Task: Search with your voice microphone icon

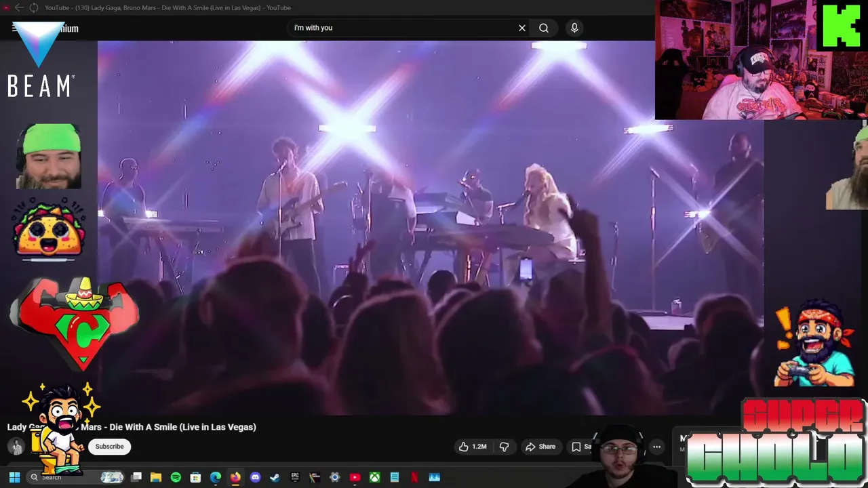Action: coord(574,28)
